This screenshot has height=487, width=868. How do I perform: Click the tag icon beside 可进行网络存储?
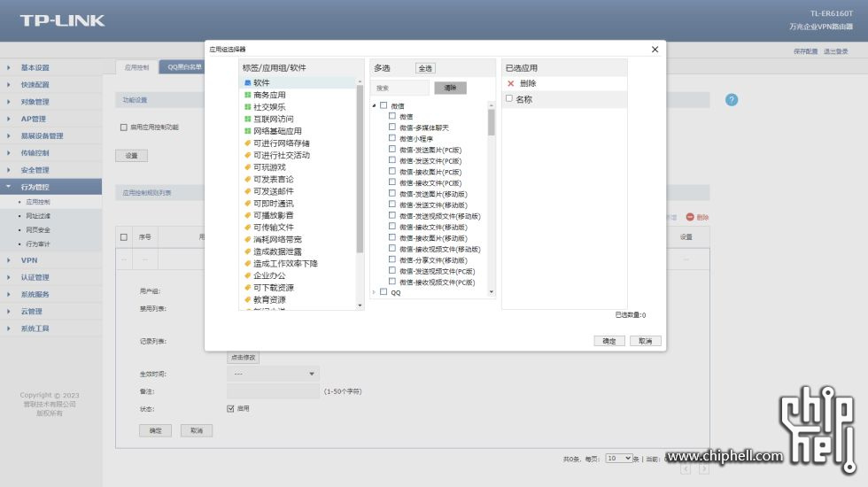click(x=247, y=143)
